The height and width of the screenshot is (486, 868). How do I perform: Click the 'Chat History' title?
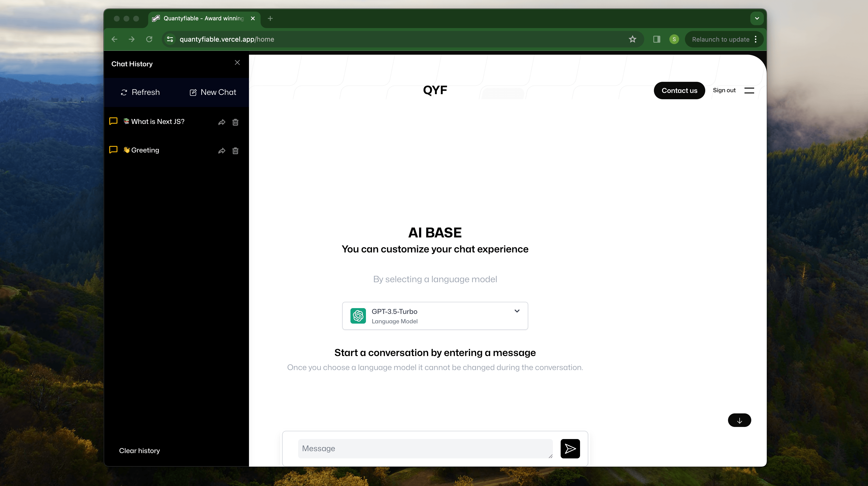click(132, 64)
